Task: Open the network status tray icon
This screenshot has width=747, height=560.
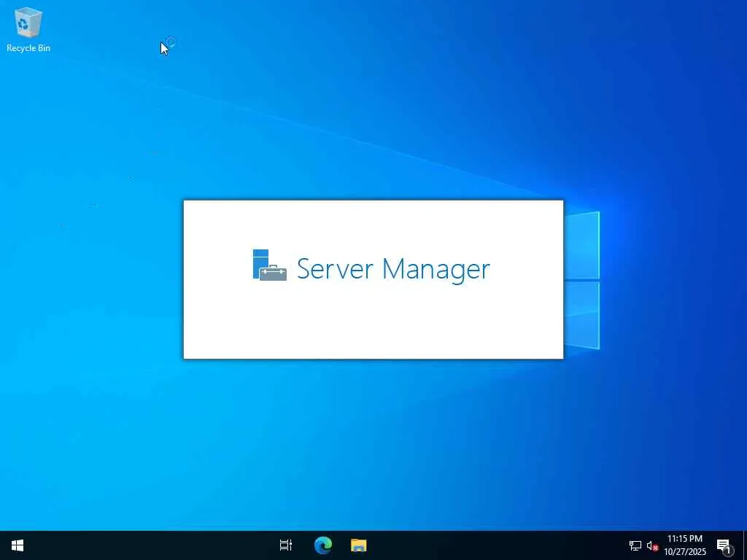Action: point(635,545)
